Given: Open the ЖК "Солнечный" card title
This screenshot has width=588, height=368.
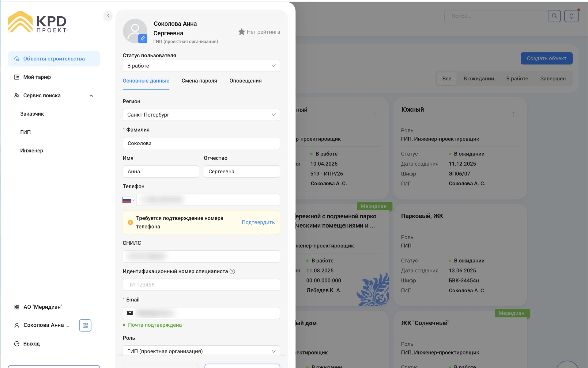Looking at the screenshot, I should 425,323.
